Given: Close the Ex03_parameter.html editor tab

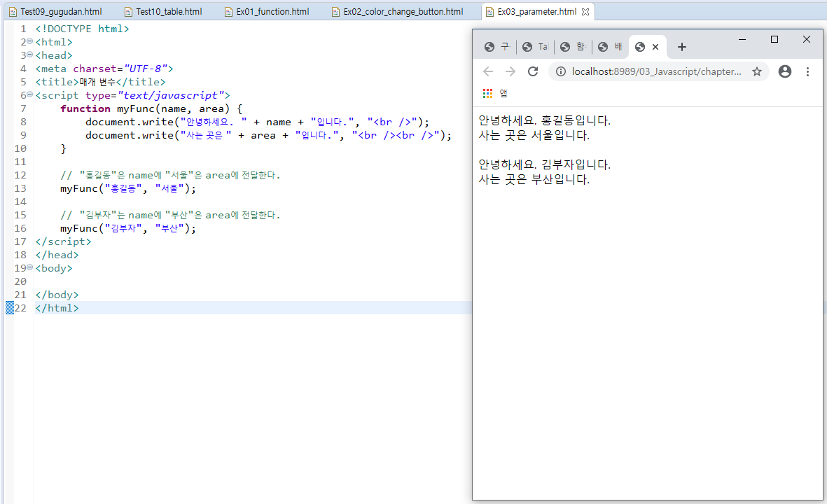Looking at the screenshot, I should (x=585, y=12).
